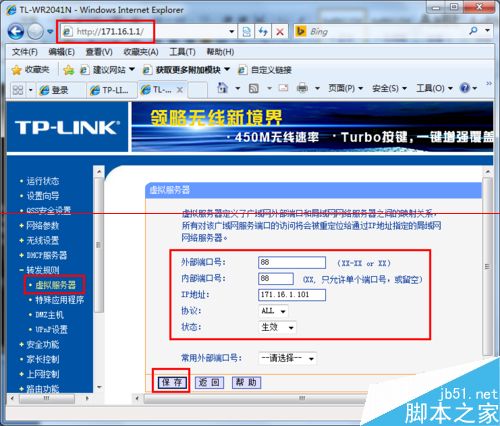The height and width of the screenshot is (426, 500).
Task: Open the 页面(P) command menu
Action: (345, 88)
